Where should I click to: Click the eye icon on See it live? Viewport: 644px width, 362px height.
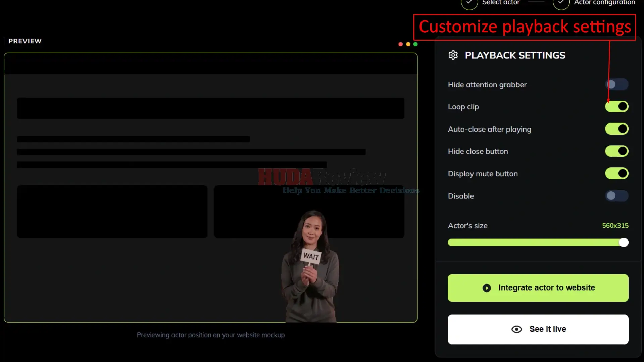point(516,329)
